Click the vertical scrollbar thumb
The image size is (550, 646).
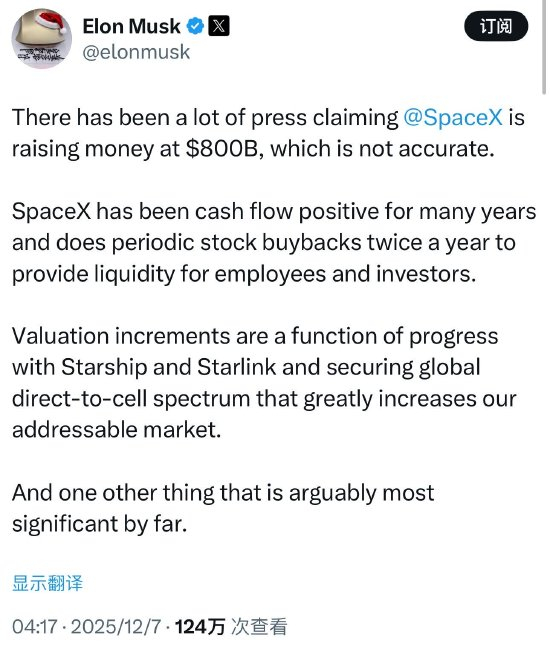[x=544, y=47]
